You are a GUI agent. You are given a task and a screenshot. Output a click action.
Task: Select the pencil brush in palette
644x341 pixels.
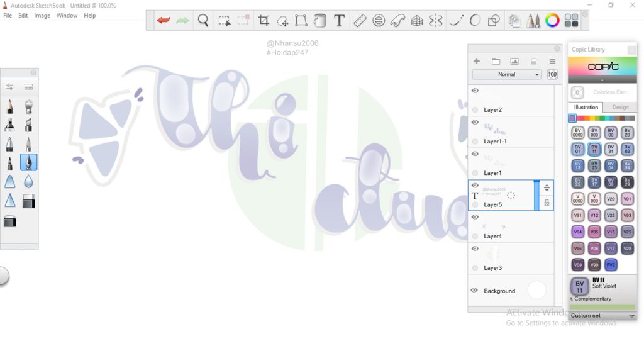(10, 106)
